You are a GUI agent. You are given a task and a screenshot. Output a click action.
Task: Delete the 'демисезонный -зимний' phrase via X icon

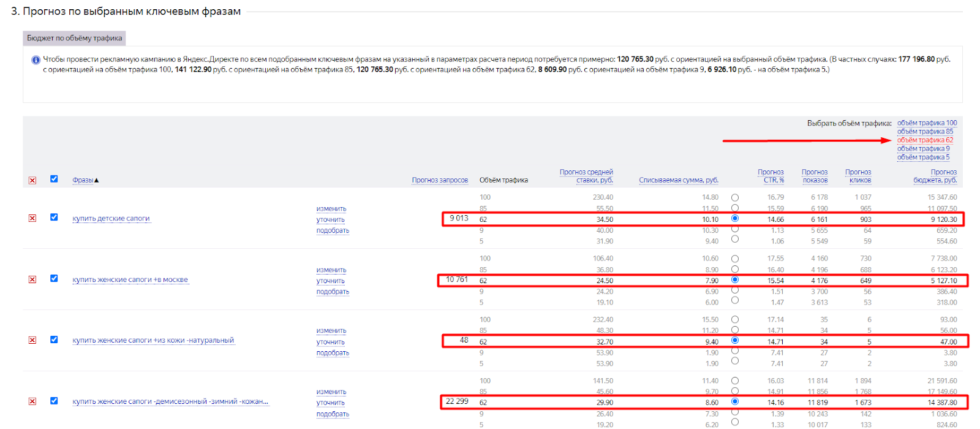click(x=32, y=401)
